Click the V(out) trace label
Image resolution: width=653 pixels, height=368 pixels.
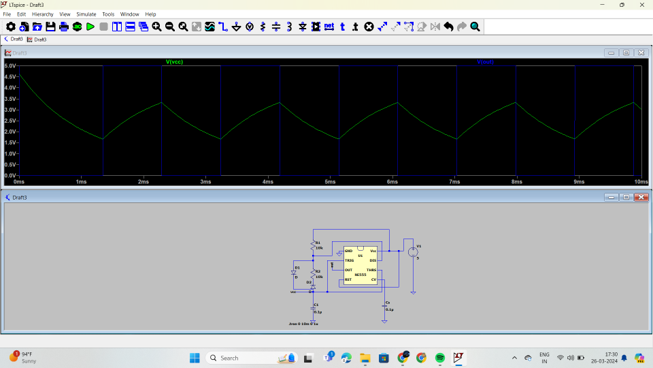pyautogui.click(x=485, y=62)
